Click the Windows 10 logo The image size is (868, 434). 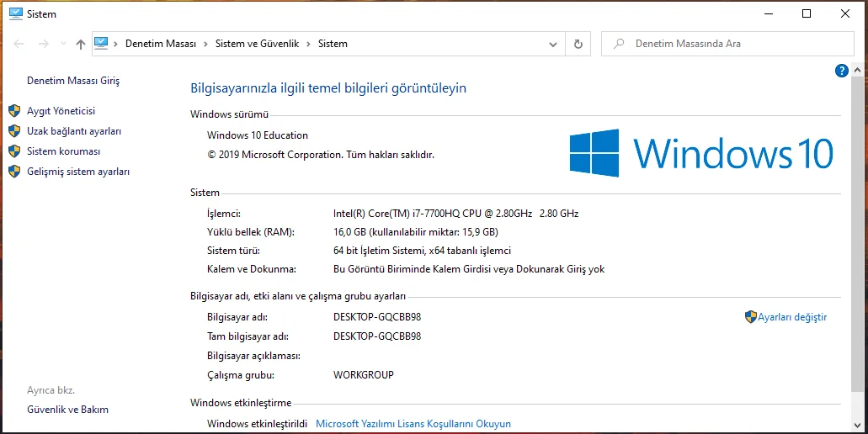click(701, 153)
